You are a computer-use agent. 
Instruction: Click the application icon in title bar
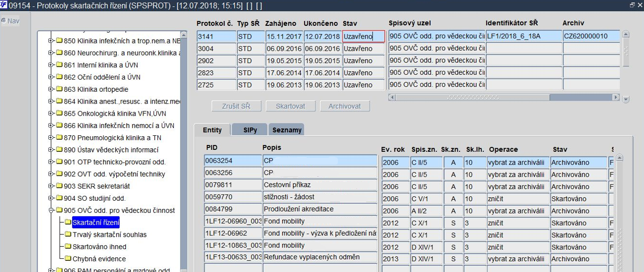[4, 5]
